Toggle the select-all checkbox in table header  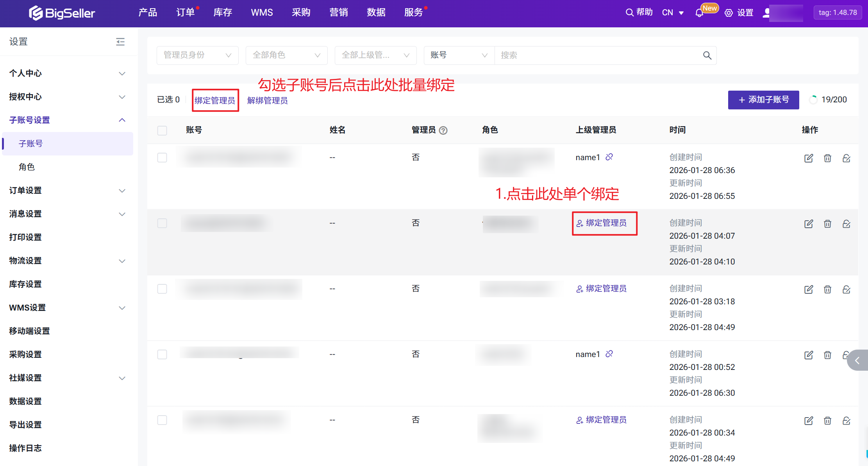tap(162, 130)
